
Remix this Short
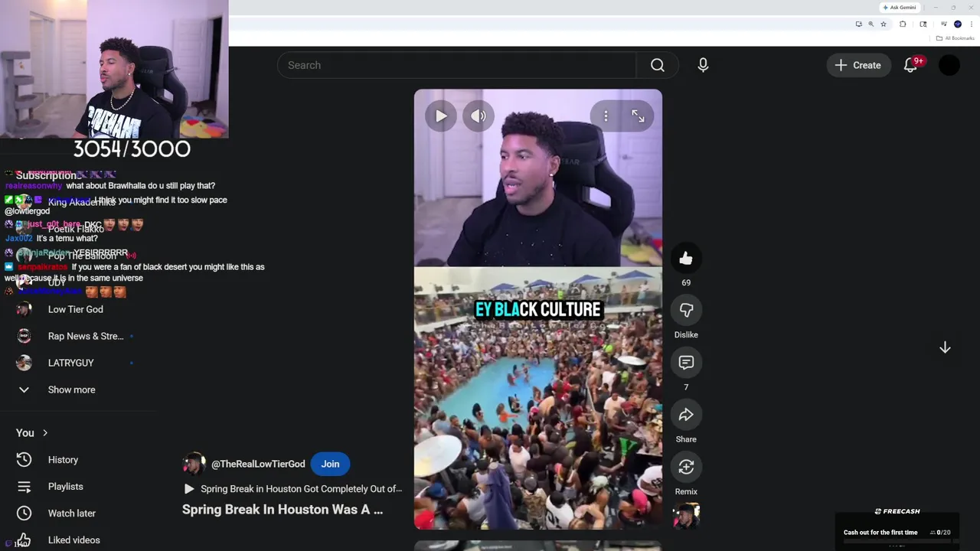pos(686,467)
